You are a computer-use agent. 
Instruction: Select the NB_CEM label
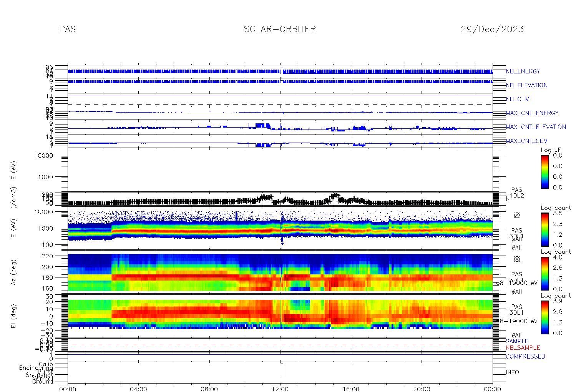point(518,99)
